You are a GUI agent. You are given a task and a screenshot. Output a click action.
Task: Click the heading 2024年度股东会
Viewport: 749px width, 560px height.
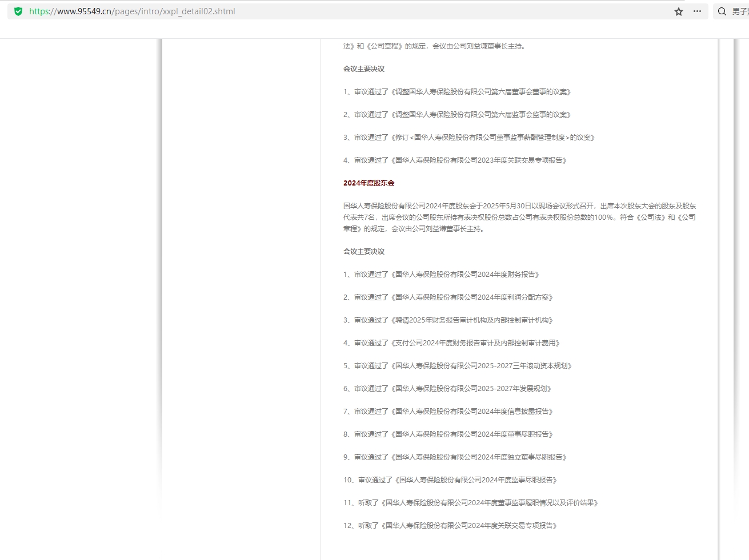point(369,183)
